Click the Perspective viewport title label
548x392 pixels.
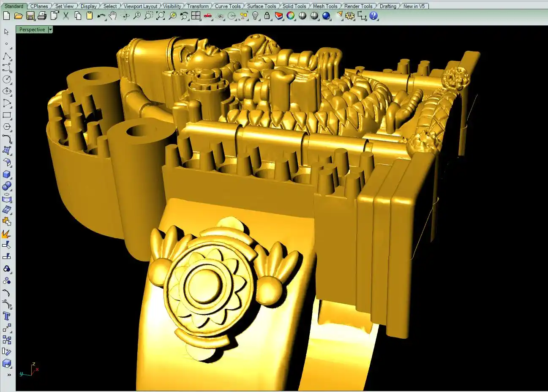(x=32, y=30)
